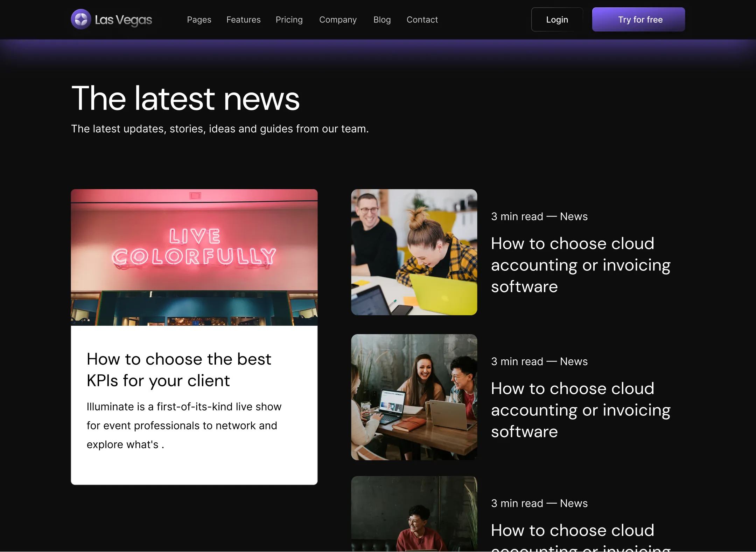The image size is (756, 552).
Task: Open the third article's dark wall thumbnail
Action: point(414,514)
